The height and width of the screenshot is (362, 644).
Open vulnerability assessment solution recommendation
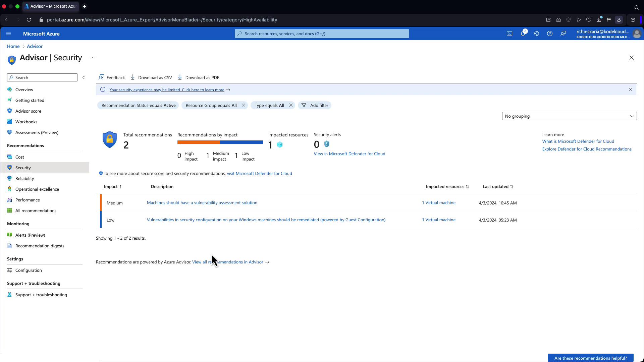tap(202, 202)
